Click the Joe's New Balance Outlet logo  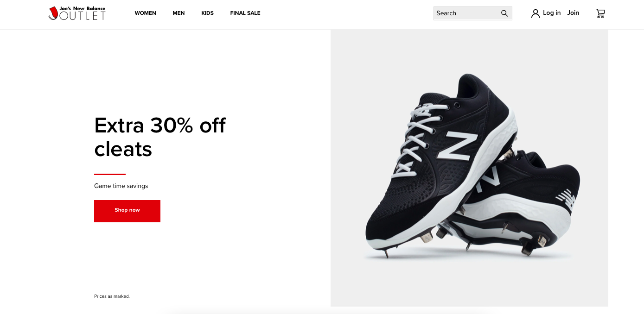click(x=77, y=13)
